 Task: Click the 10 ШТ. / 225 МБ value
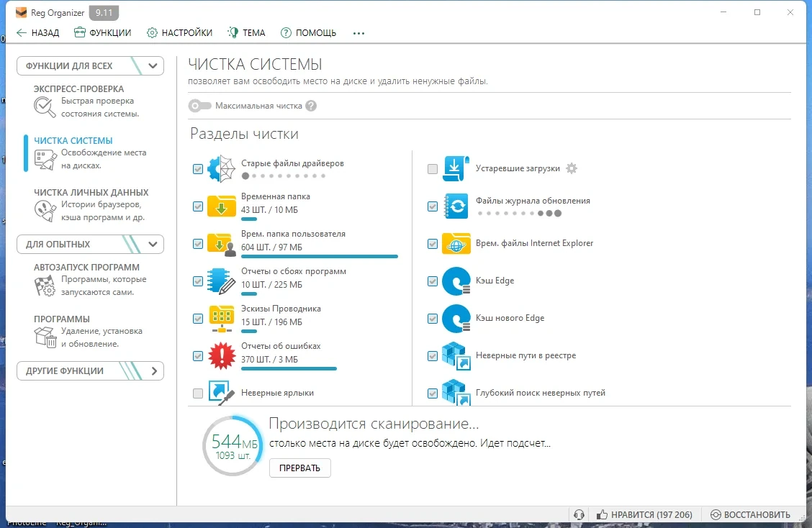(x=271, y=284)
